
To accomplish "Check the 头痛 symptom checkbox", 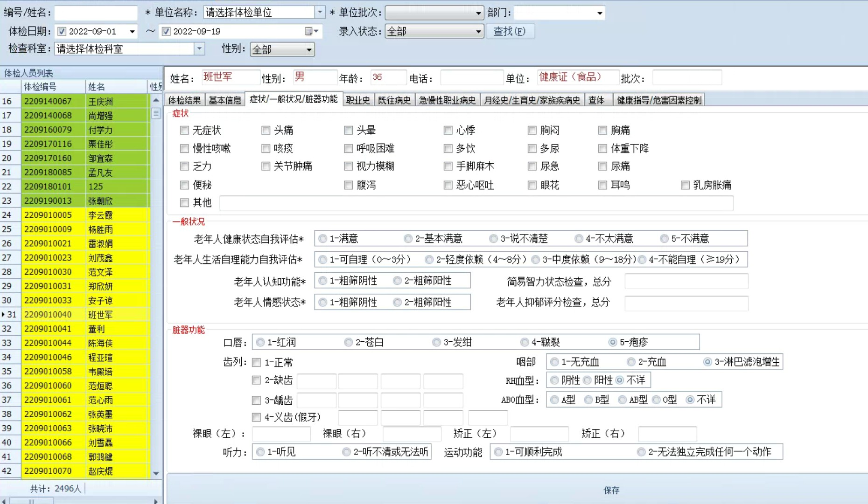I will (x=266, y=130).
